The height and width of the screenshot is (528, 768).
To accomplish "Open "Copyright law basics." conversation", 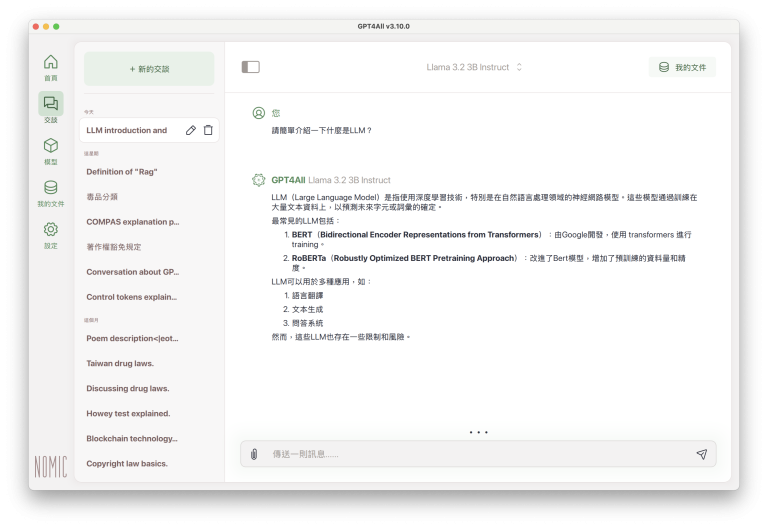I will (127, 464).
